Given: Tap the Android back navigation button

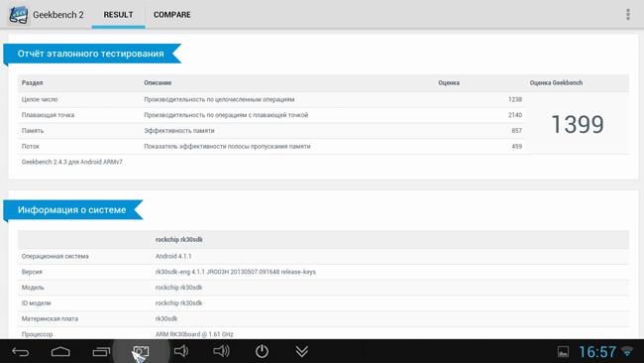Looking at the screenshot, I should pyautogui.click(x=20, y=351).
